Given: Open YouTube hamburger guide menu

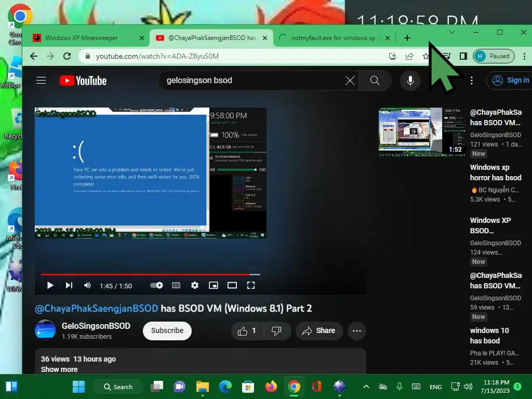Looking at the screenshot, I should [x=41, y=81].
